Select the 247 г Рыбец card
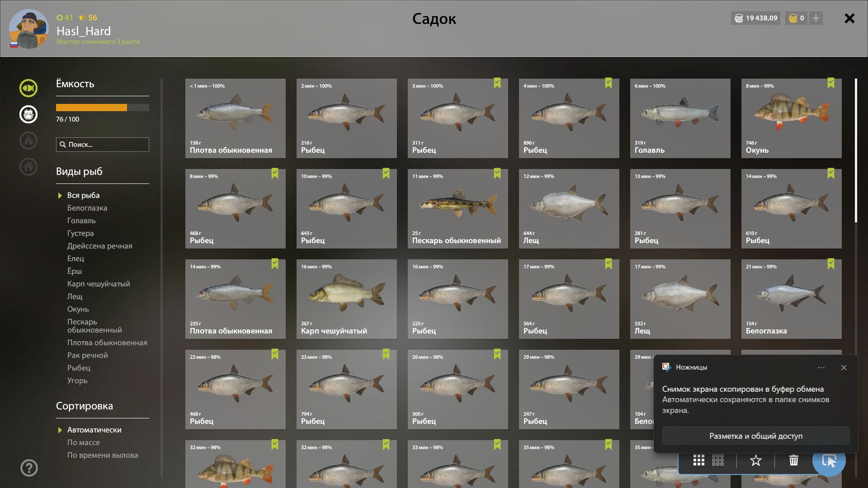 pyautogui.click(x=569, y=389)
